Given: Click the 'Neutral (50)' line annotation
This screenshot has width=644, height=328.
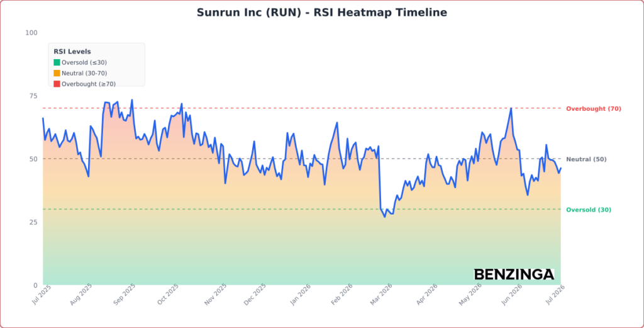Looking at the screenshot, I should pyautogui.click(x=586, y=159).
